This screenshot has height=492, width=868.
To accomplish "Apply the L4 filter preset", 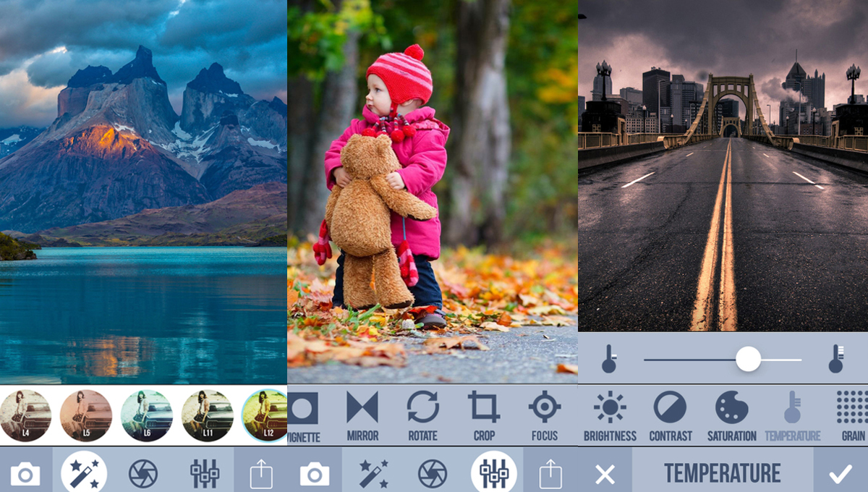I will click(25, 416).
